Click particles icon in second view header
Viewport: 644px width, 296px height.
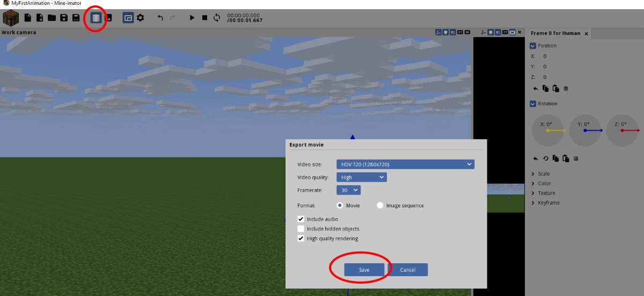[498, 33]
